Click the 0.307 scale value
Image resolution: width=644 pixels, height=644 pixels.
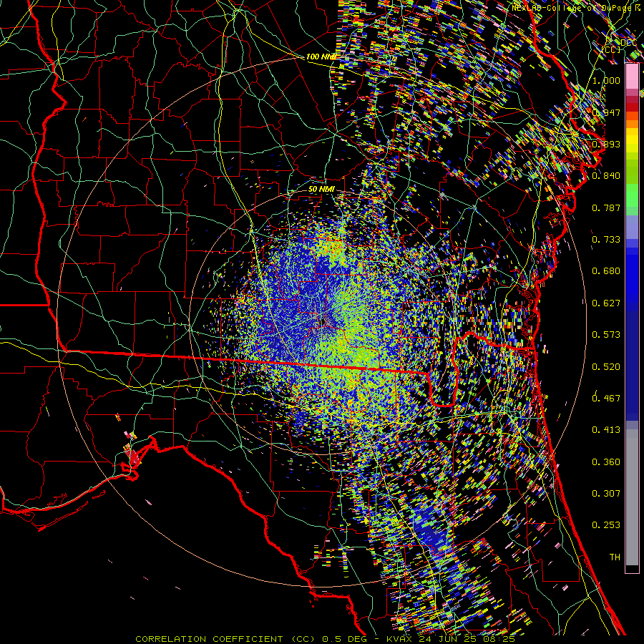click(x=606, y=494)
